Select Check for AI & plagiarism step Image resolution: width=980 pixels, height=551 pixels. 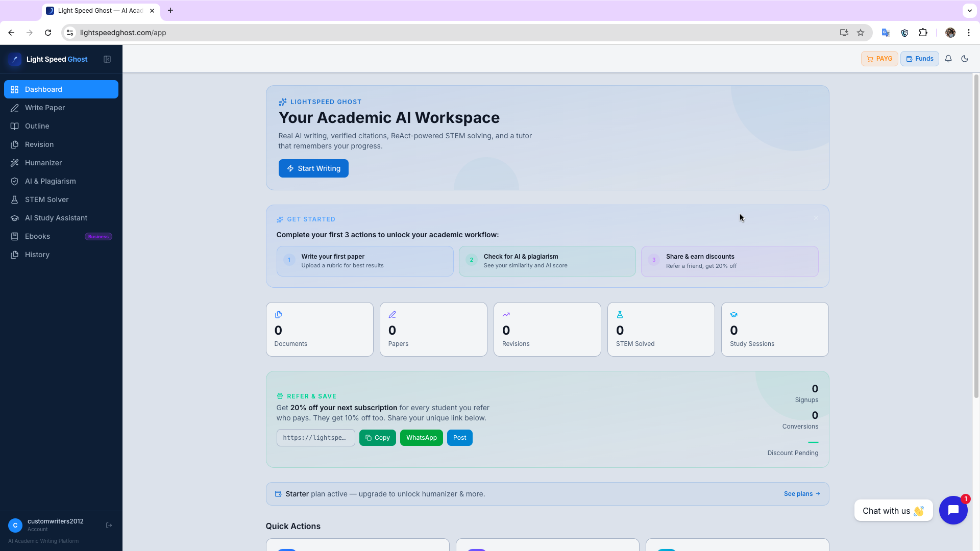point(547,261)
